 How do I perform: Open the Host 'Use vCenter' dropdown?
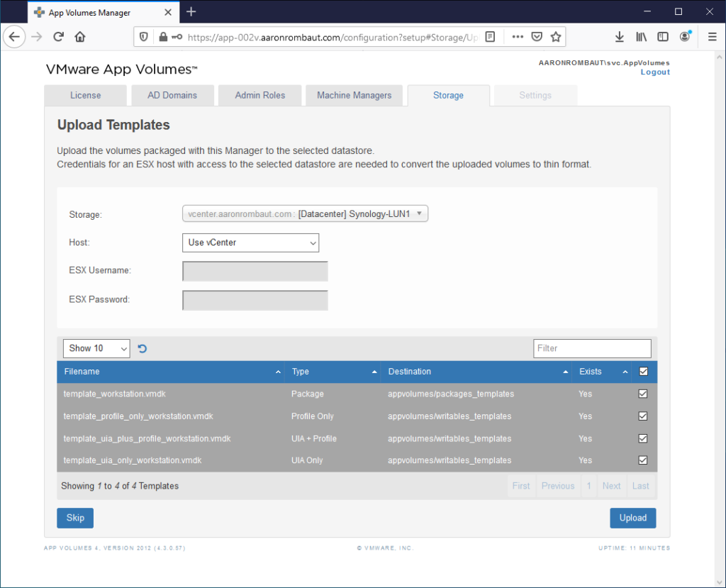[250, 243]
